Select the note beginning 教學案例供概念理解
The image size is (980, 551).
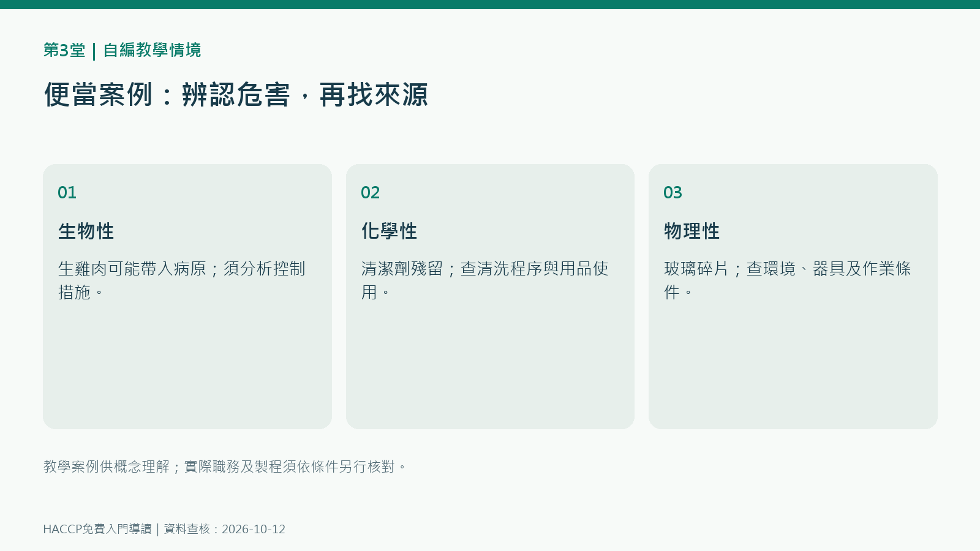[225, 467]
